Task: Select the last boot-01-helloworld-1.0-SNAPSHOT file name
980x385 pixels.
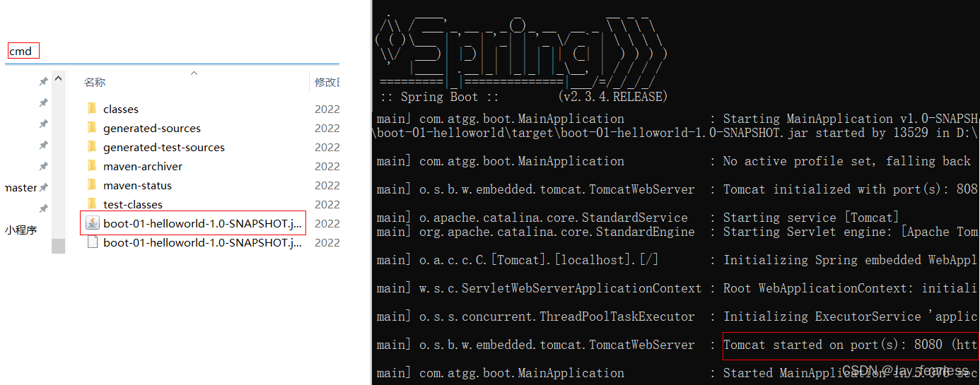Action: coord(203,242)
